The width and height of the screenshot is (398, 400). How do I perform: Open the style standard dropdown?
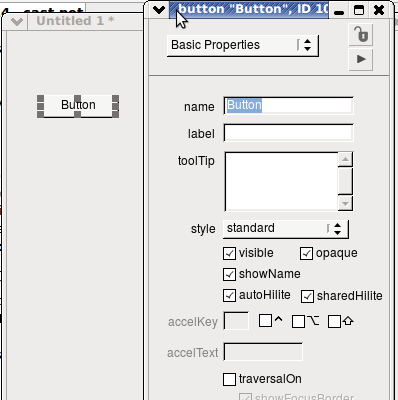click(x=286, y=229)
